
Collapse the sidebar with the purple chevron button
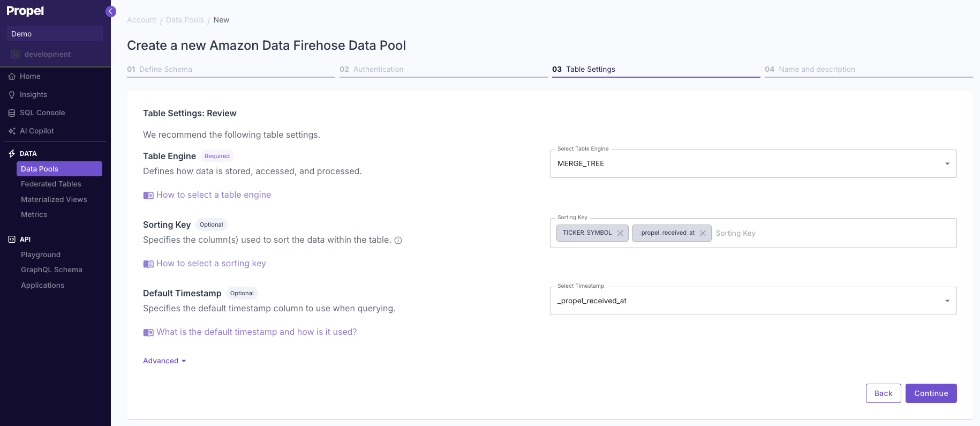point(111,11)
